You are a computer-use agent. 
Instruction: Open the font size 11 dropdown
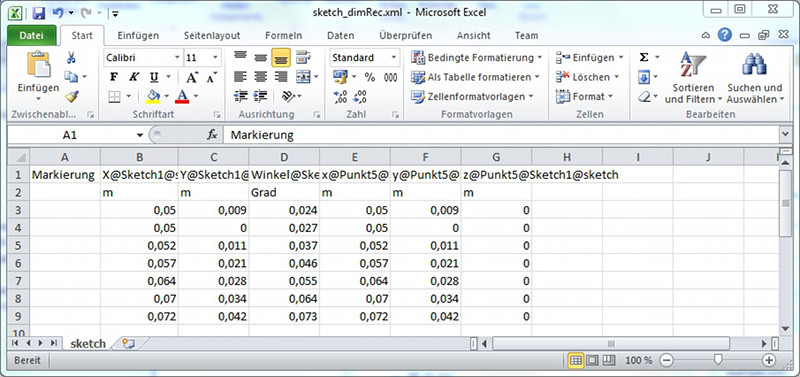215,58
